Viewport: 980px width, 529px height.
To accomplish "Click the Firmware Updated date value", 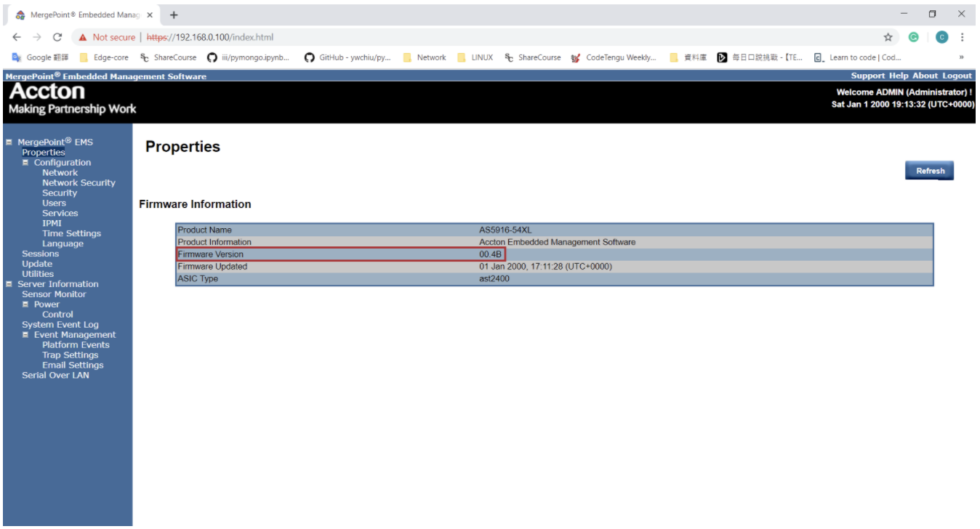I will tap(545, 267).
